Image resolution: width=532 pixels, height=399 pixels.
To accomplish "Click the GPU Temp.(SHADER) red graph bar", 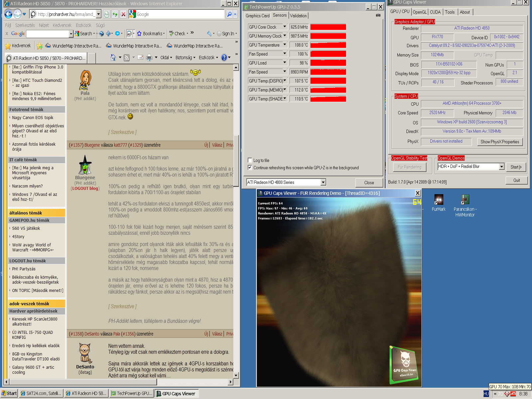I will pyautogui.click(x=328, y=99).
